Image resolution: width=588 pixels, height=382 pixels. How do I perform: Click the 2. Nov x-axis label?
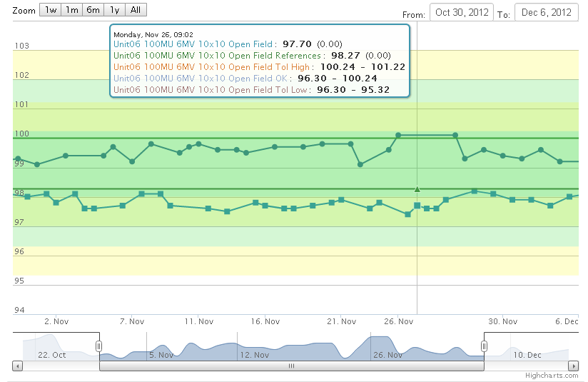(x=56, y=321)
